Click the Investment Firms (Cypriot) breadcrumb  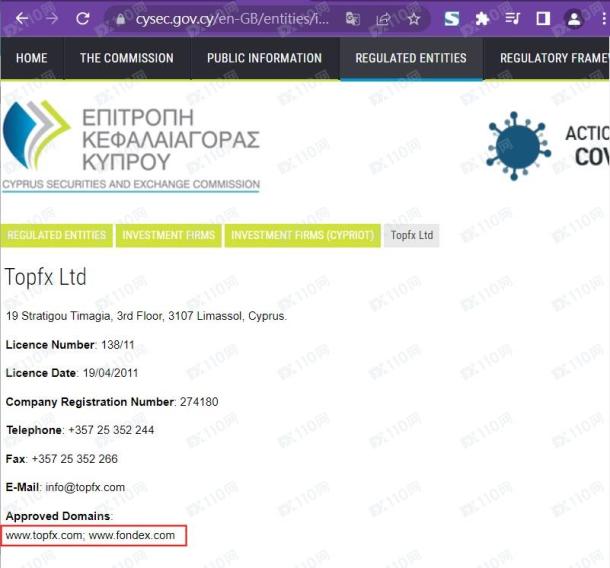pos(302,235)
